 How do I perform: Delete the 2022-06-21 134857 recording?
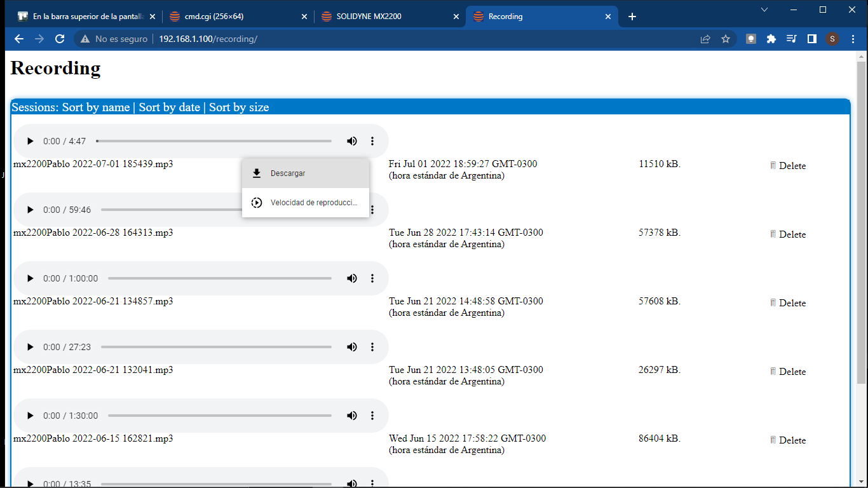[x=788, y=303]
